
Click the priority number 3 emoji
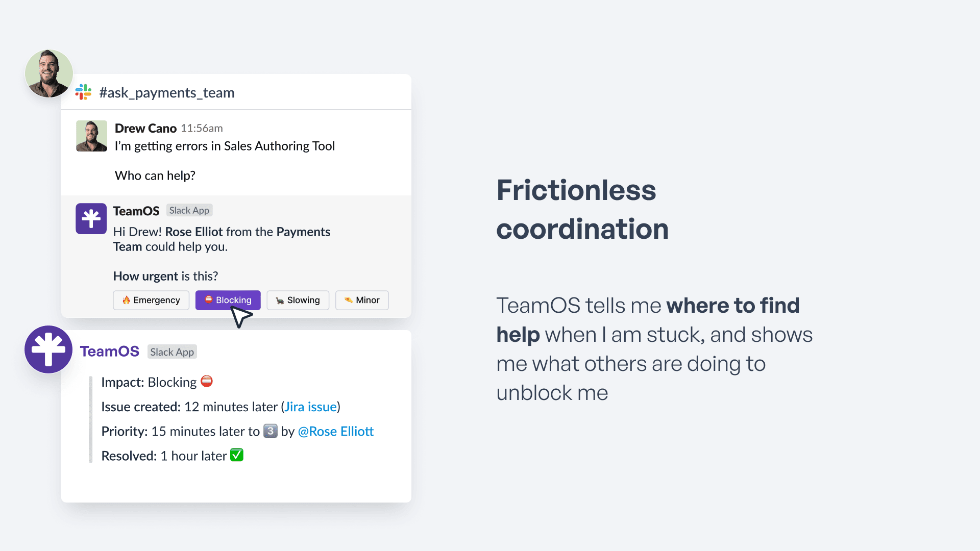coord(270,431)
